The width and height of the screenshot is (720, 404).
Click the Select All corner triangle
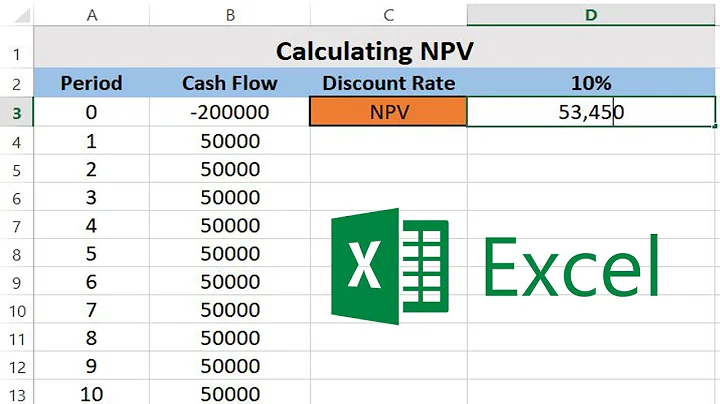pyautogui.click(x=22, y=16)
